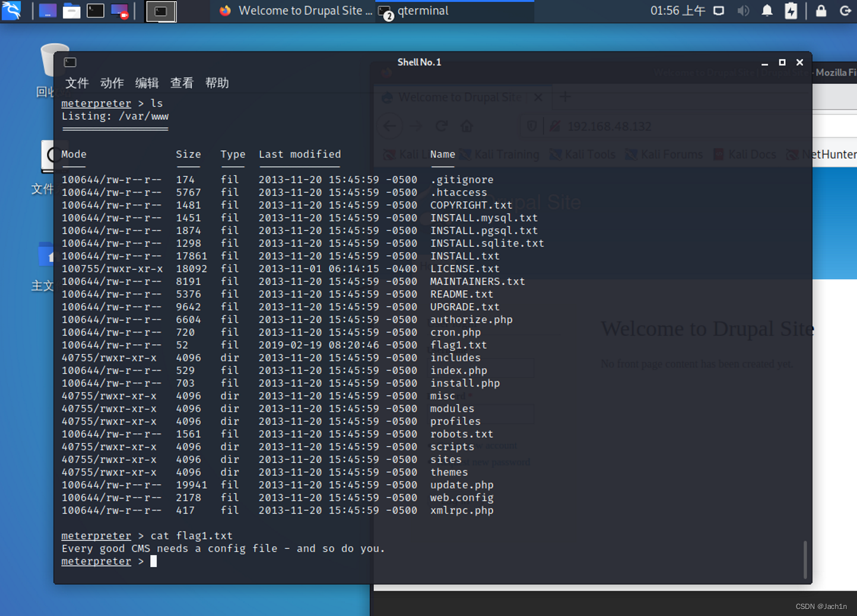Image resolution: width=857 pixels, height=616 pixels.
Task: Open the 编辑 menu in the terminal
Action: (147, 83)
